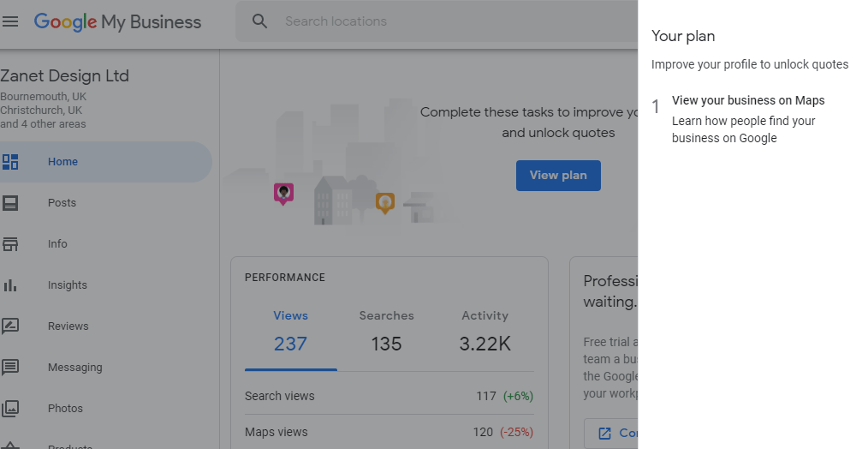Click the search magnifier icon

[x=260, y=21]
